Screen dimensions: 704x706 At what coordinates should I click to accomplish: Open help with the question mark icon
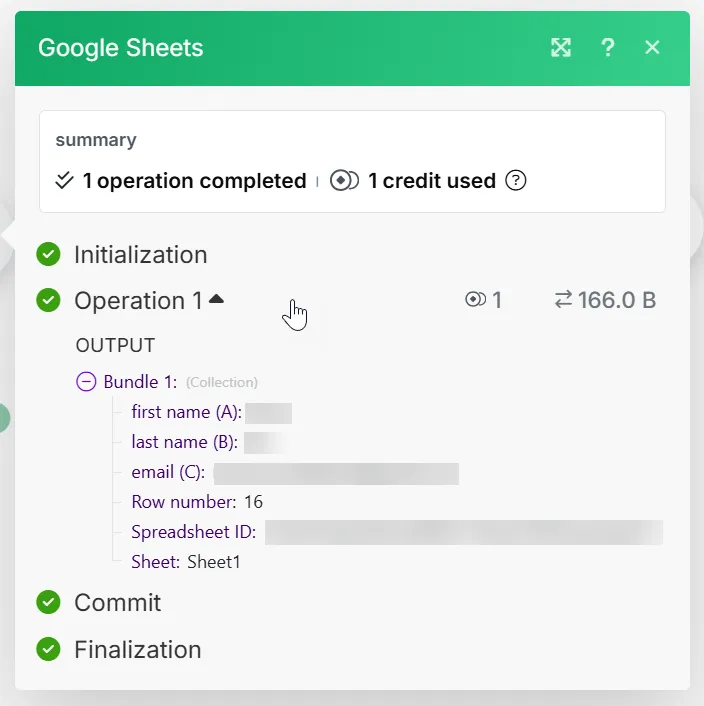[x=608, y=47]
